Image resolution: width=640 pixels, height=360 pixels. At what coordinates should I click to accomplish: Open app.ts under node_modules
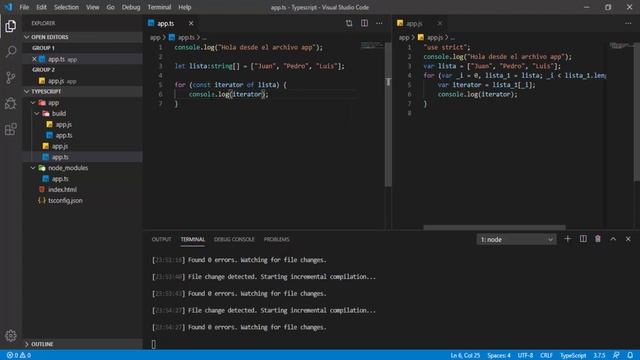(x=60, y=179)
